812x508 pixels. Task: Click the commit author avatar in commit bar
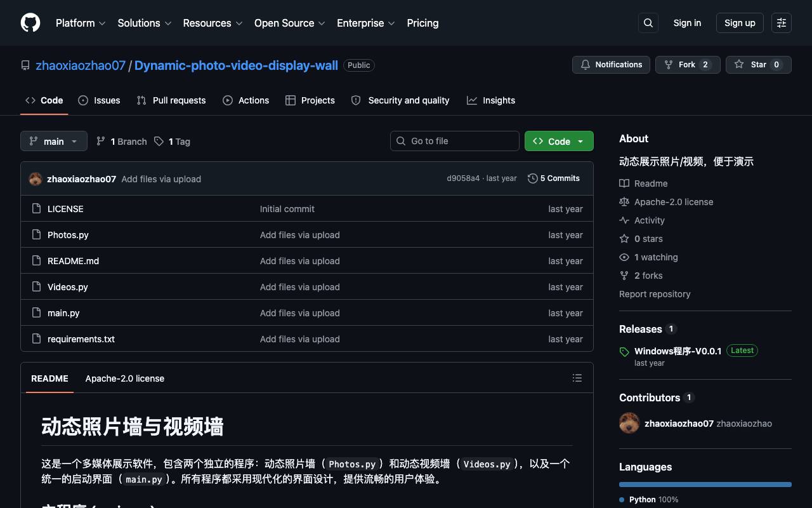(36, 179)
